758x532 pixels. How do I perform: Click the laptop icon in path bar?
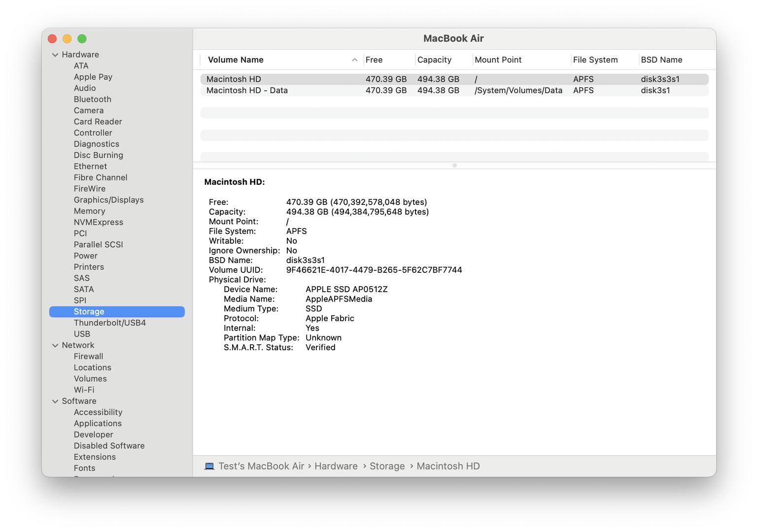209,466
